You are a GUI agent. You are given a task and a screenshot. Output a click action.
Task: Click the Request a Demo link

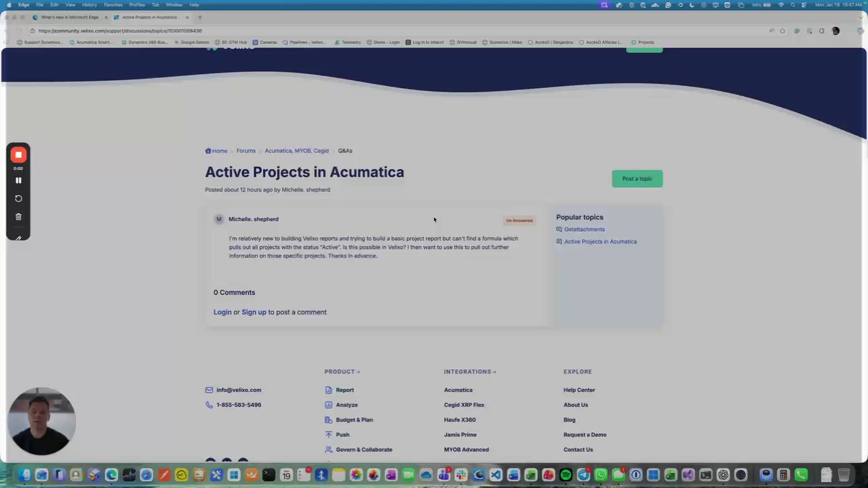(x=585, y=434)
